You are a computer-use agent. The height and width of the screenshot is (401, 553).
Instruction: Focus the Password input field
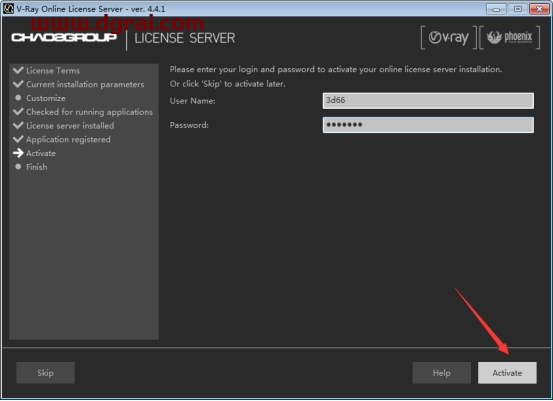pos(428,125)
